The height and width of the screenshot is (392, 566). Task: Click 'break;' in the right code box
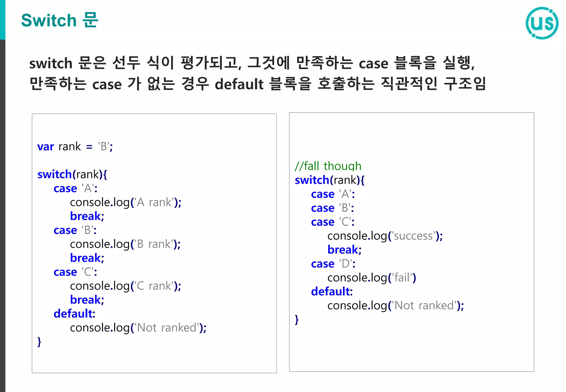(x=344, y=250)
